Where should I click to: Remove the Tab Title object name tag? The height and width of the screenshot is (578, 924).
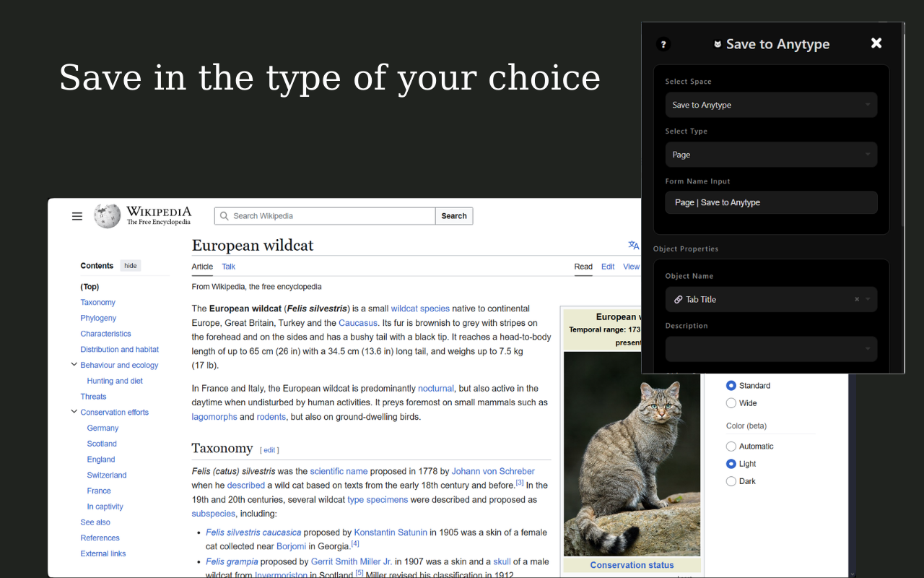[x=856, y=298]
